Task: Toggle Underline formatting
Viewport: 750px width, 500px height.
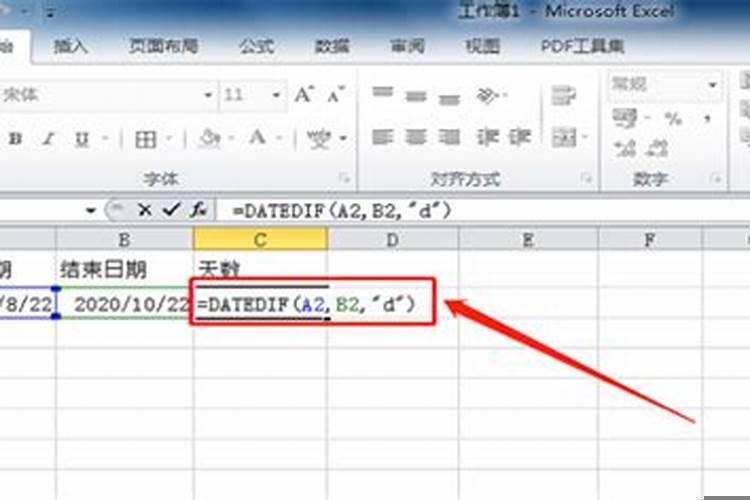Action: pyautogui.click(x=82, y=139)
